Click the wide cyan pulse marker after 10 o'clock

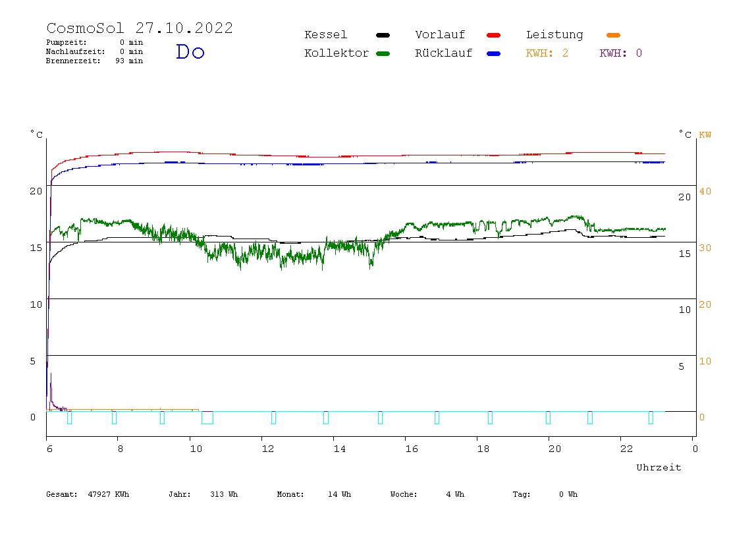(207, 418)
